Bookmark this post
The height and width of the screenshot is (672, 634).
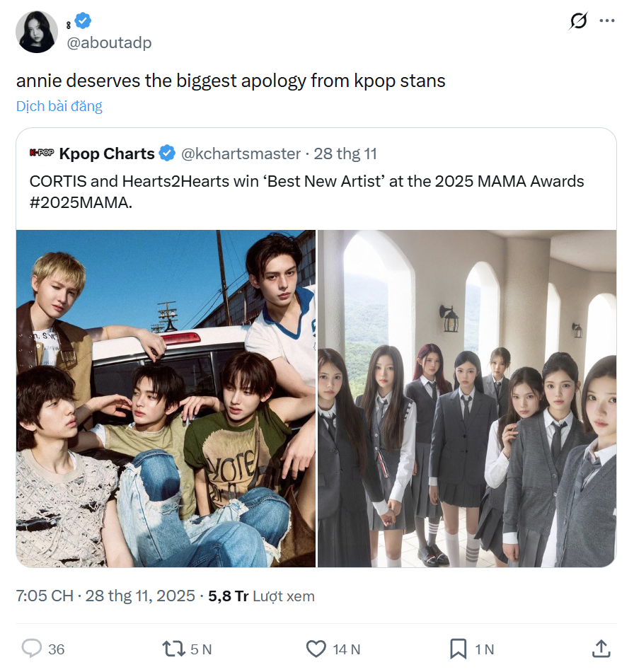458,648
